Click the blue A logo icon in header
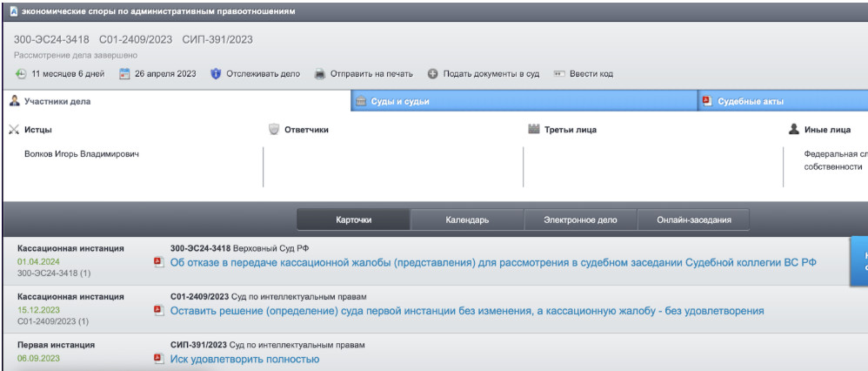The image size is (868, 371). pyautogui.click(x=14, y=11)
